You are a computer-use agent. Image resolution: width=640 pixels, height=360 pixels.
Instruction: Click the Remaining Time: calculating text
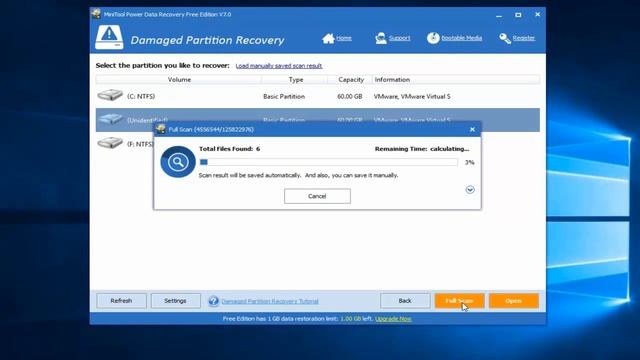(422, 149)
